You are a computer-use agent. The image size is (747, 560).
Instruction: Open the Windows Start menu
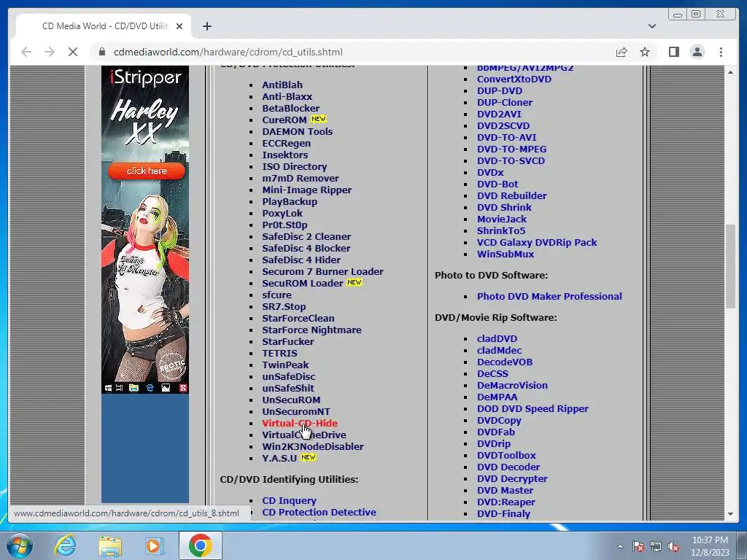[x=20, y=545]
